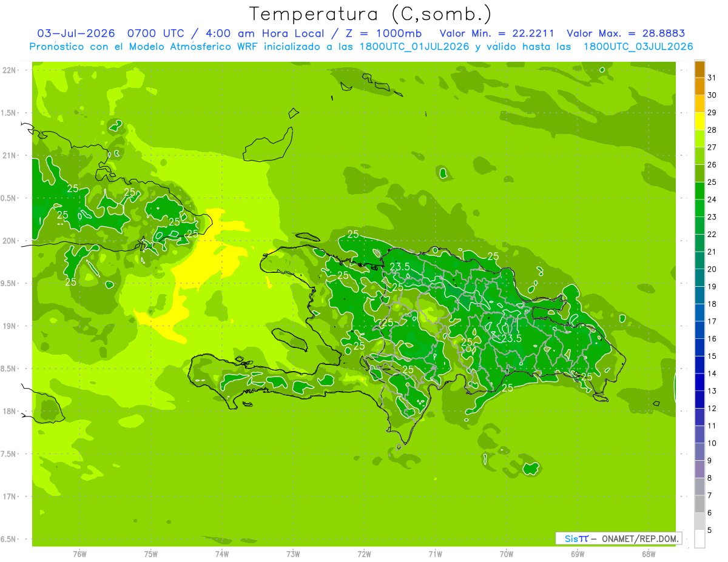The height and width of the screenshot is (562, 728).
Task: Click the 76W longitude axis label
Action: tap(79, 554)
